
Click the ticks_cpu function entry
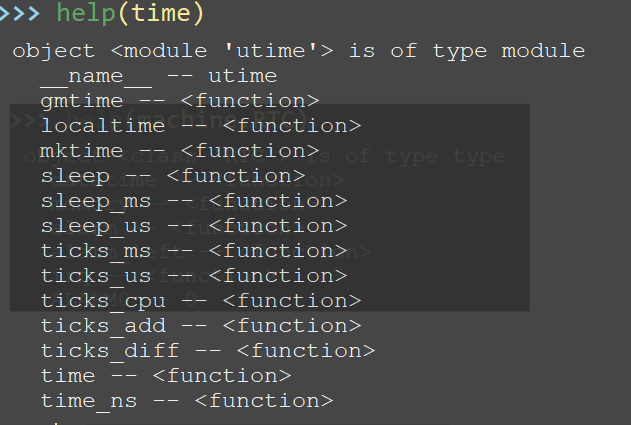click(x=201, y=301)
